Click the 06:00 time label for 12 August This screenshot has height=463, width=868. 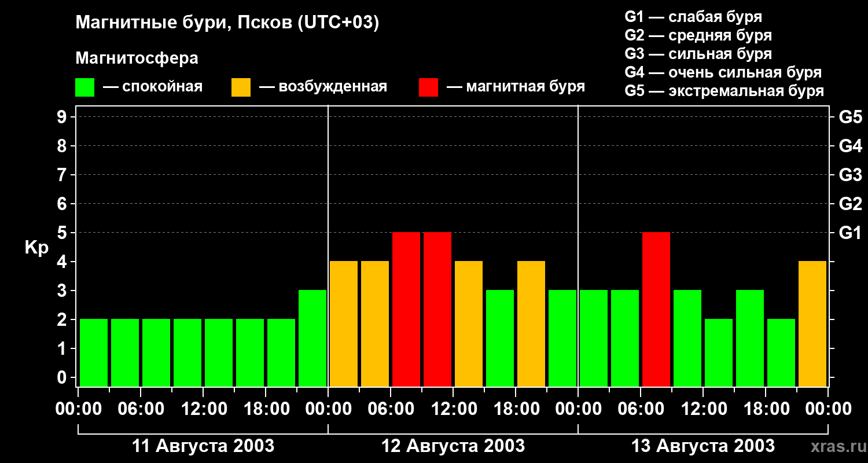tap(391, 409)
